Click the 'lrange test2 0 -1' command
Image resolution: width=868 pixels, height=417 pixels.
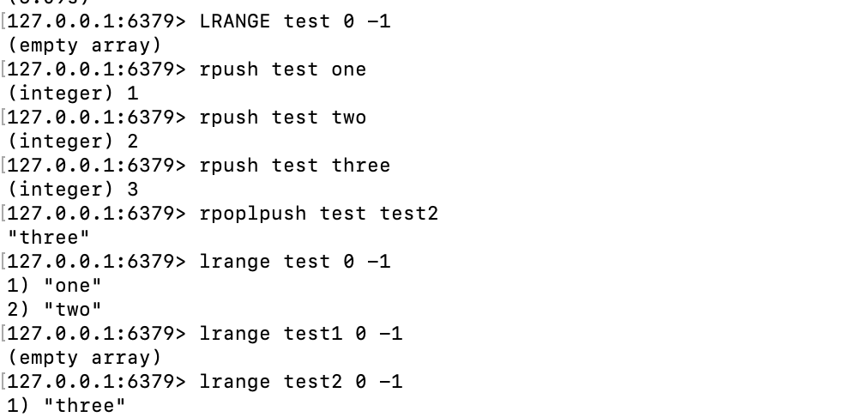(301, 382)
